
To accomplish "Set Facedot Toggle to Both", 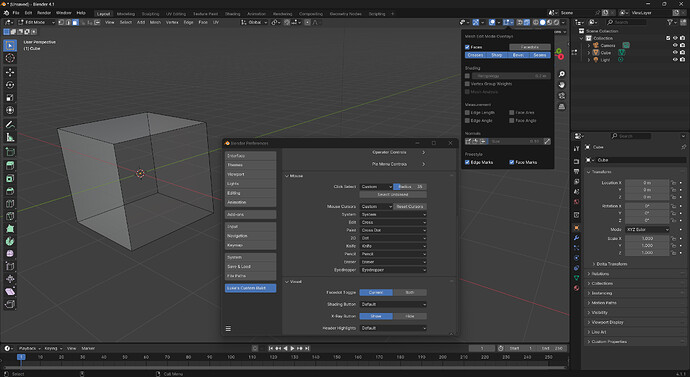I will coord(410,292).
